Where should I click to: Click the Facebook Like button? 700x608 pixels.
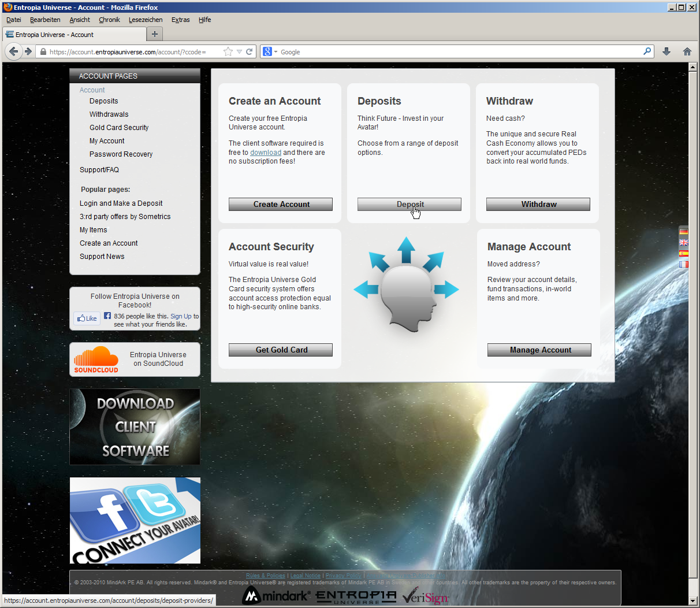[x=87, y=318]
